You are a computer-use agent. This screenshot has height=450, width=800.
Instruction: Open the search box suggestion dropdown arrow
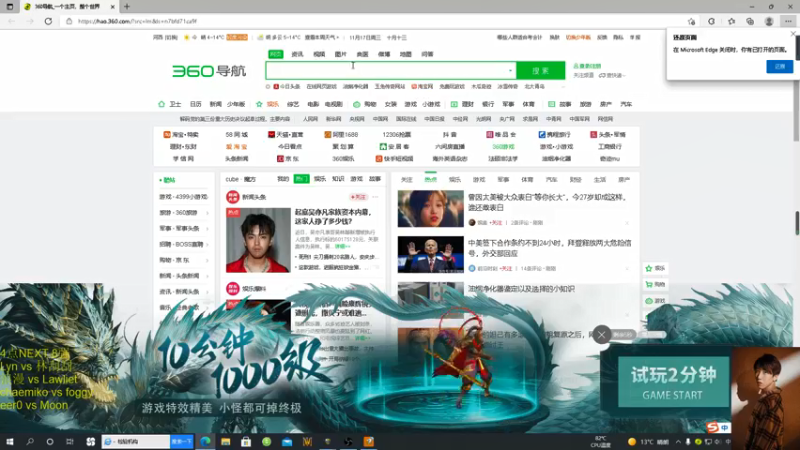point(510,71)
